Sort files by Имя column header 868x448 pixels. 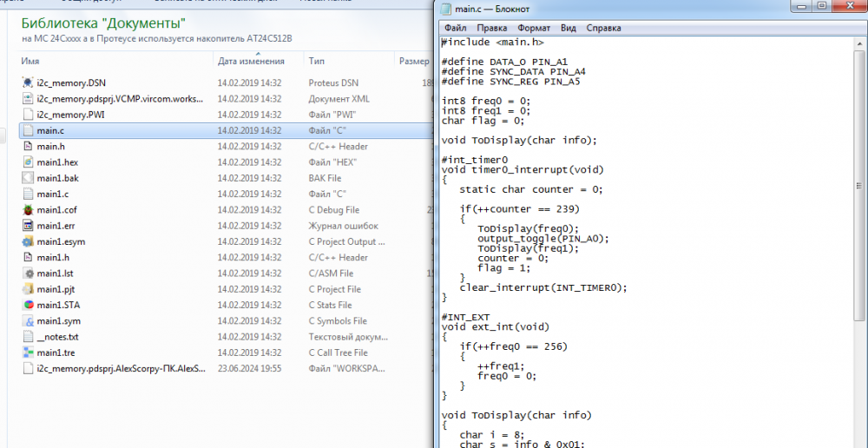(31, 62)
